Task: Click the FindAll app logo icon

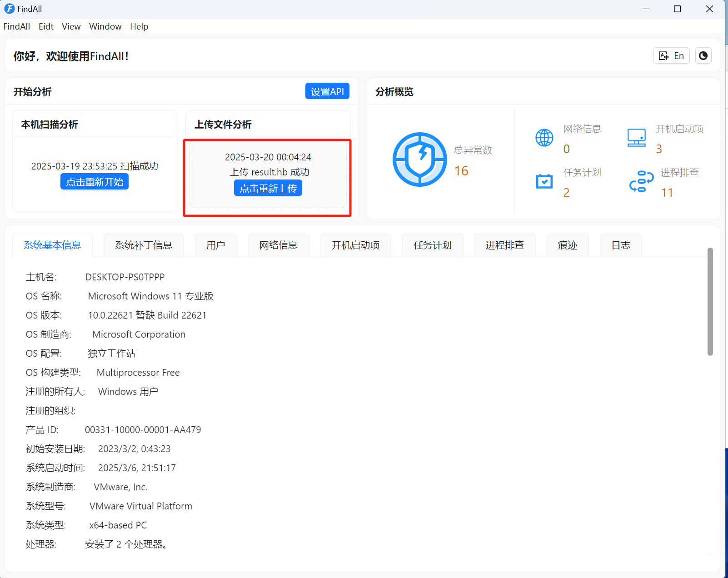Action: (x=9, y=9)
